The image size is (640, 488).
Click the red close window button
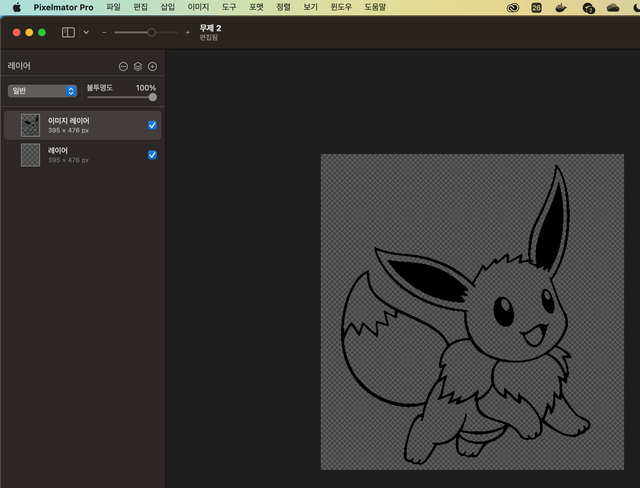17,33
